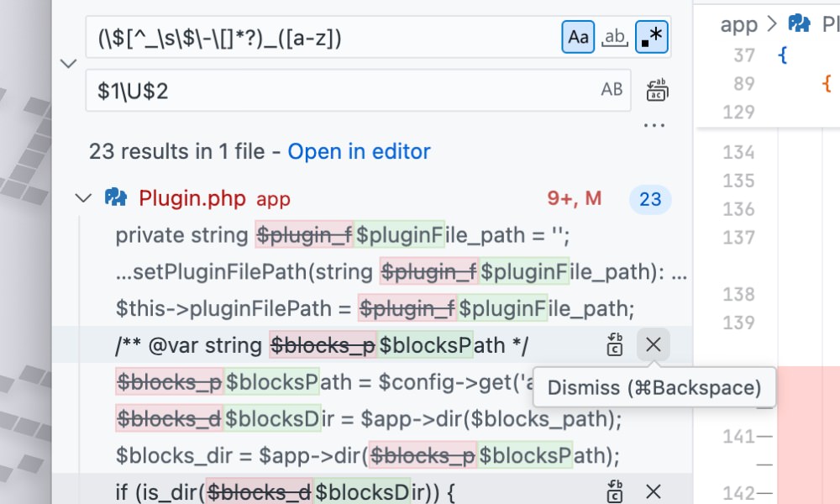Open the search details ellipsis
The height and width of the screenshot is (504, 840).
click(x=654, y=126)
